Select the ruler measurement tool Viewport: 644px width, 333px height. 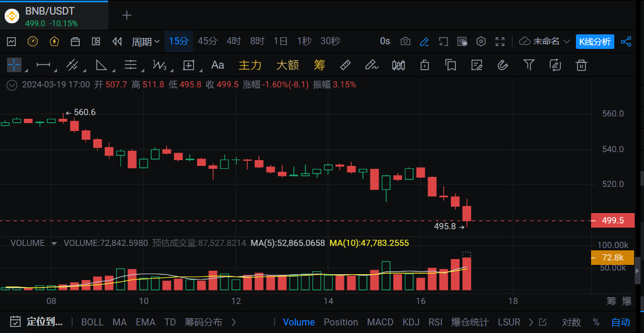coord(345,65)
